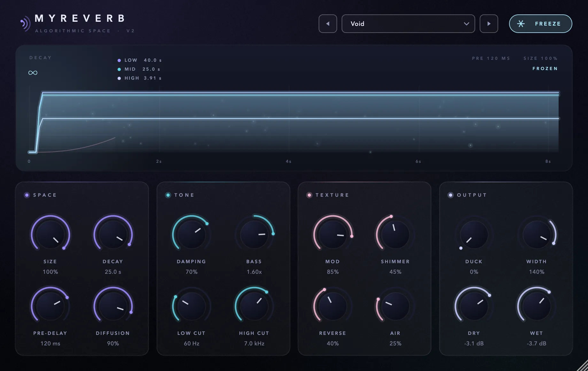Image resolution: width=588 pixels, height=371 pixels.
Task: Click the LOW CUT knob
Action: (191, 306)
